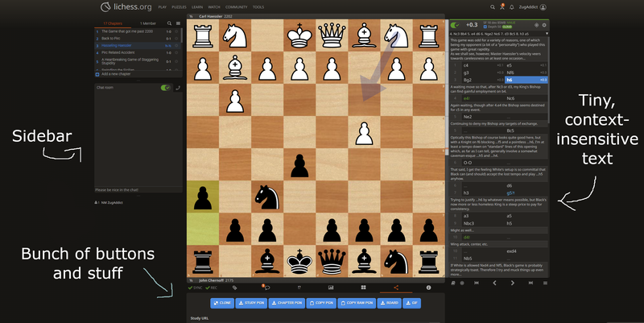Screen dimensions: 644x323
Task: Open the tags tab icon below board
Action: (x=234, y=288)
